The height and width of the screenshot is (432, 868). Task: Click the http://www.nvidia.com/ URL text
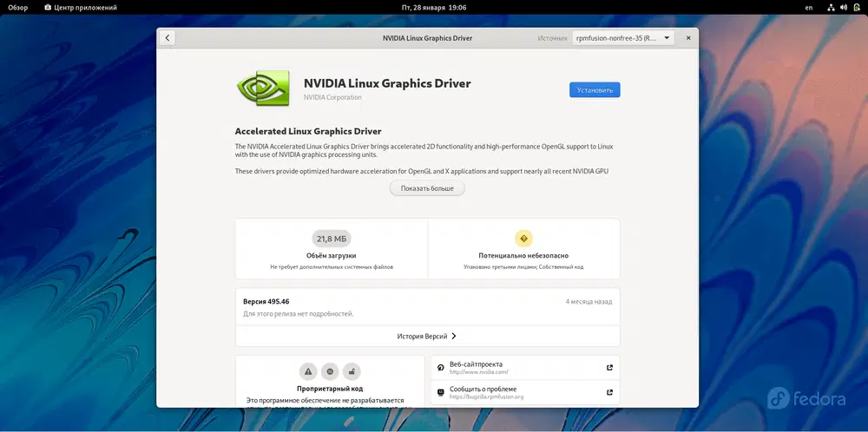479,372
